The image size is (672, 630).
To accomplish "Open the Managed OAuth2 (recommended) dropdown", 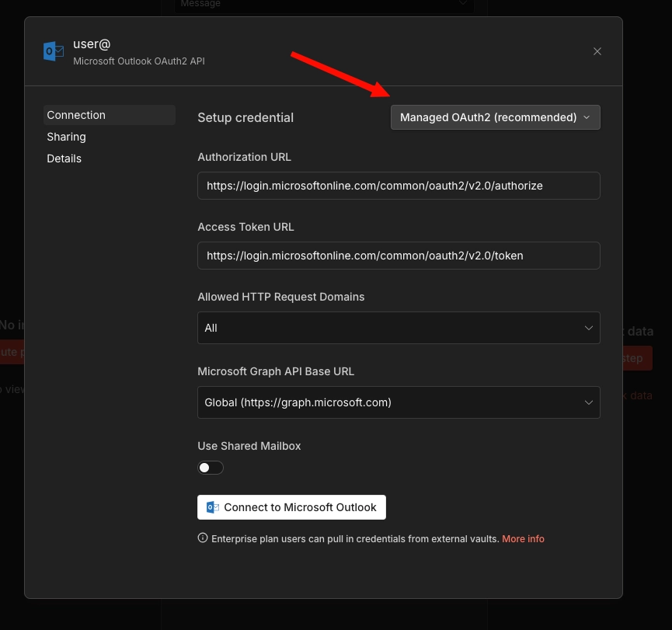I will [x=495, y=117].
